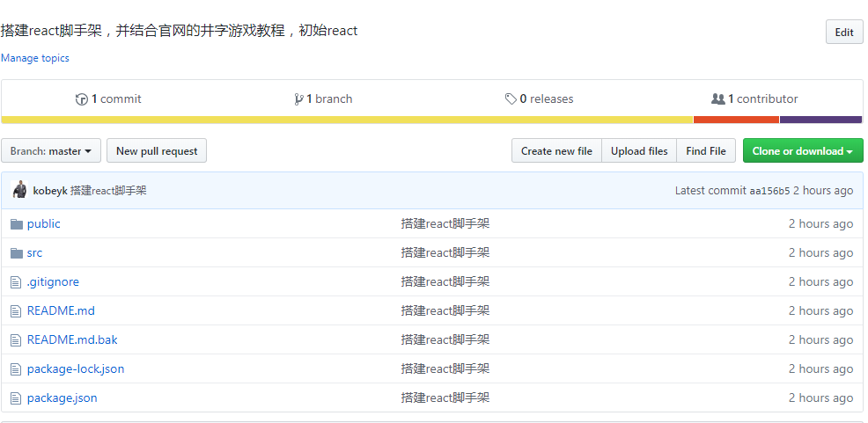
Task: Click the commit message in the package-lock.json row
Action: tap(445, 368)
